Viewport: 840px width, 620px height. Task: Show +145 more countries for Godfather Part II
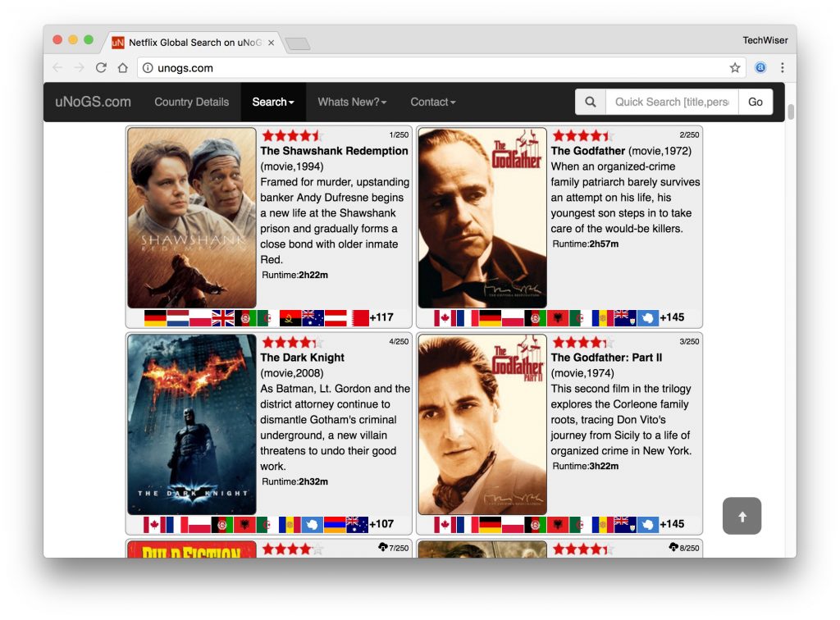click(x=672, y=524)
